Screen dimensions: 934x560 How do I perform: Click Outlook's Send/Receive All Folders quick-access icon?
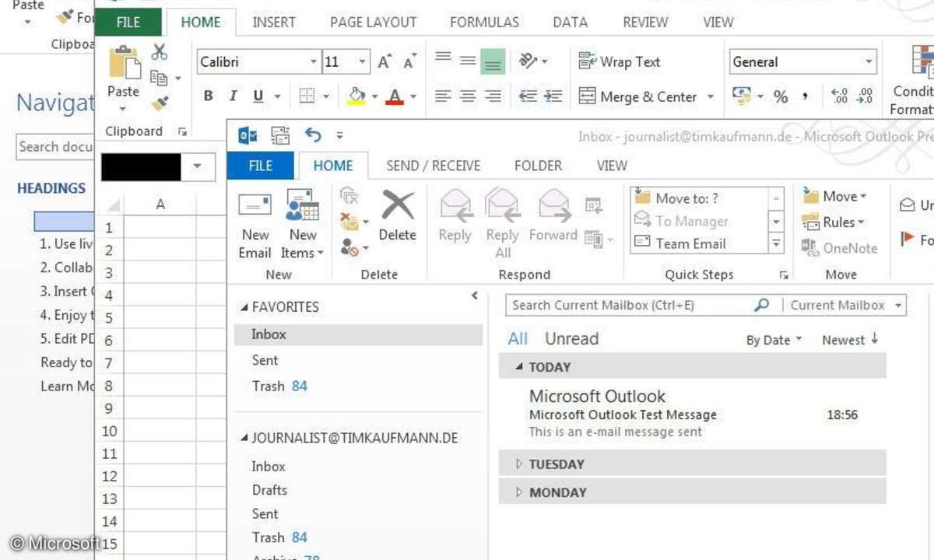(280, 135)
